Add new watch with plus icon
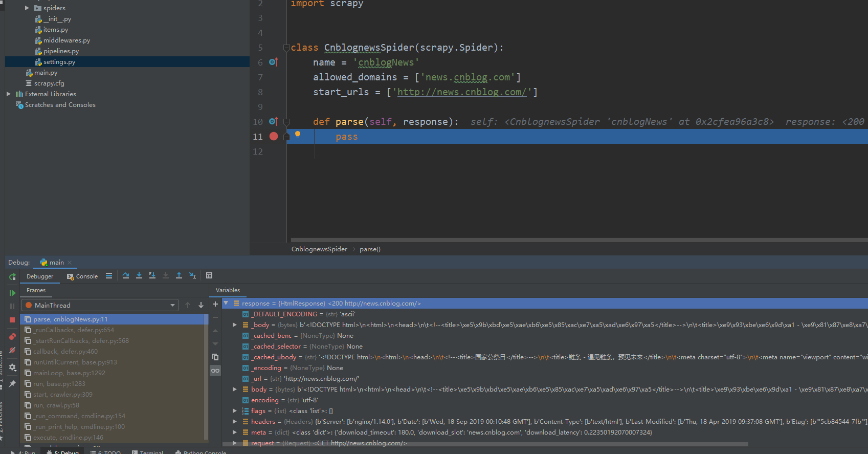868x454 pixels. pyautogui.click(x=215, y=304)
